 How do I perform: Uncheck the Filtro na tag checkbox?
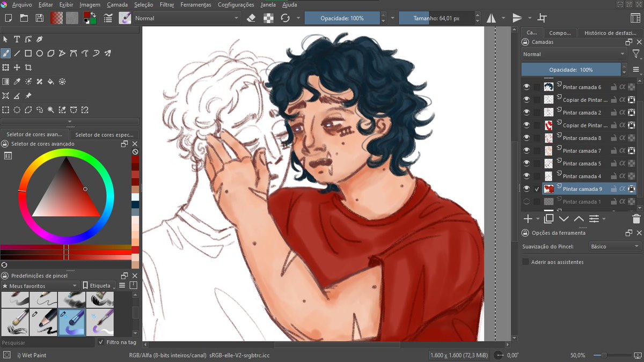point(101,342)
